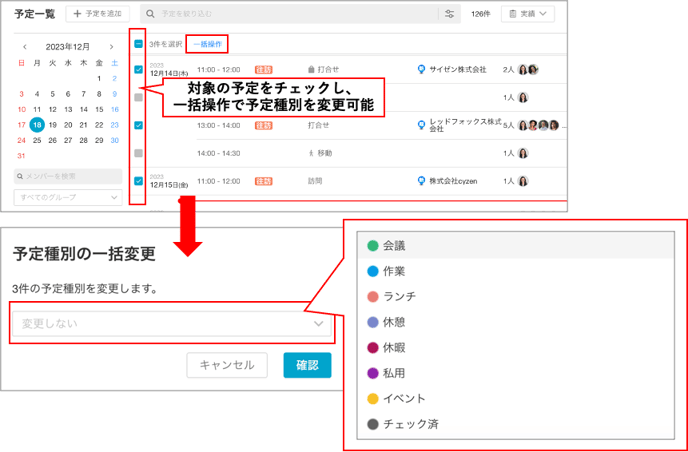688x452 pixels.
Task: Click customer icon beside 株式会社cyzen
Action: click(x=421, y=181)
